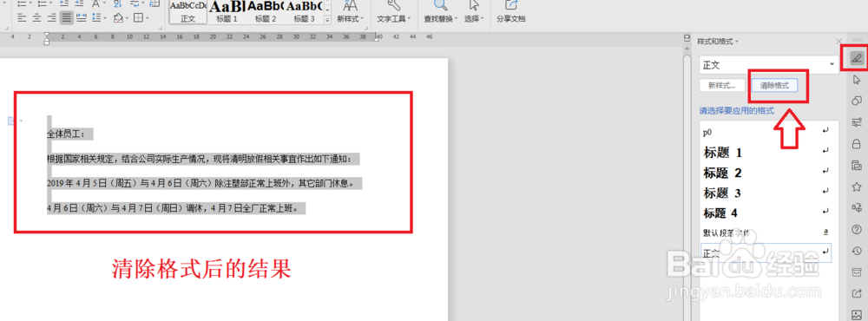Image resolution: width=868 pixels, height=321 pixels.
Task: Click the line spacing icon
Action: pos(97,18)
